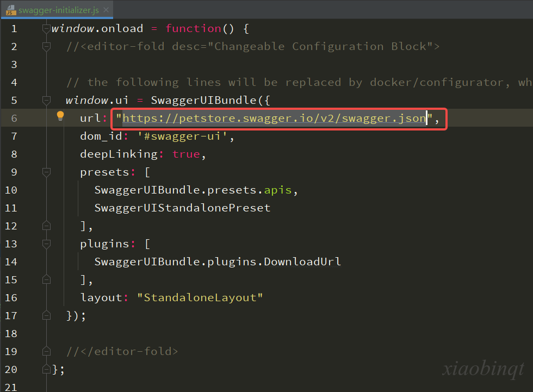Click the '#swagger-ui' string value

(182, 136)
